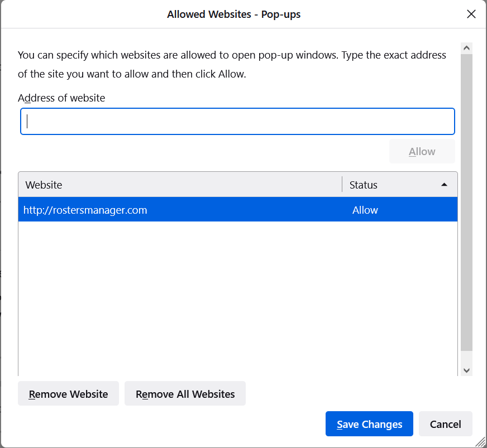The image size is (487, 448).
Task: Select the http://rostersmanager.com entry
Action: pyautogui.click(x=85, y=210)
